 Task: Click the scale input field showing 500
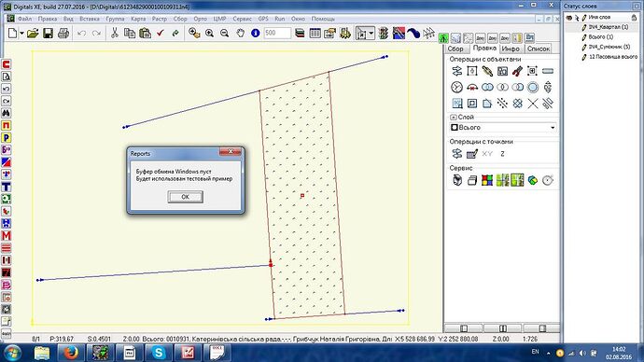click(277, 34)
